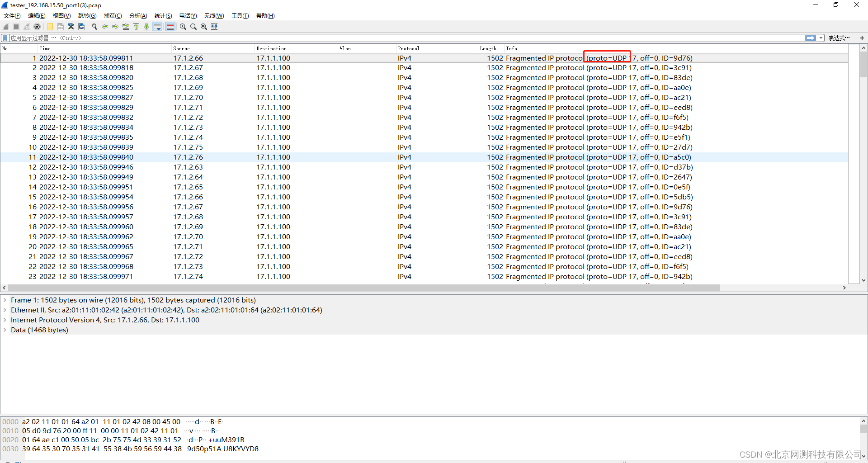Add a filter button with plus

[862, 38]
